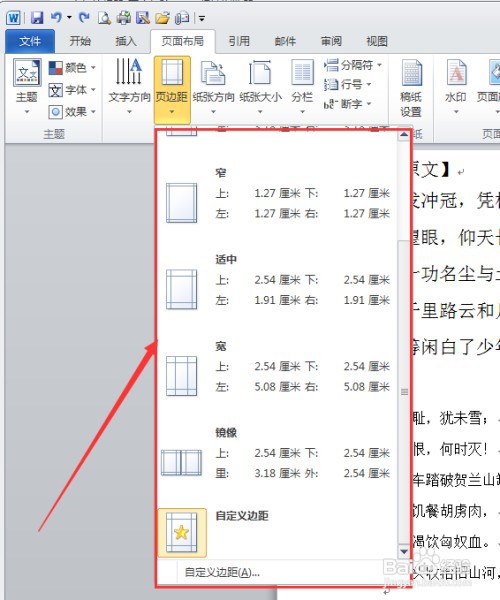The image size is (500, 600).
Task: Open the 文件 File tab
Action: [30, 41]
